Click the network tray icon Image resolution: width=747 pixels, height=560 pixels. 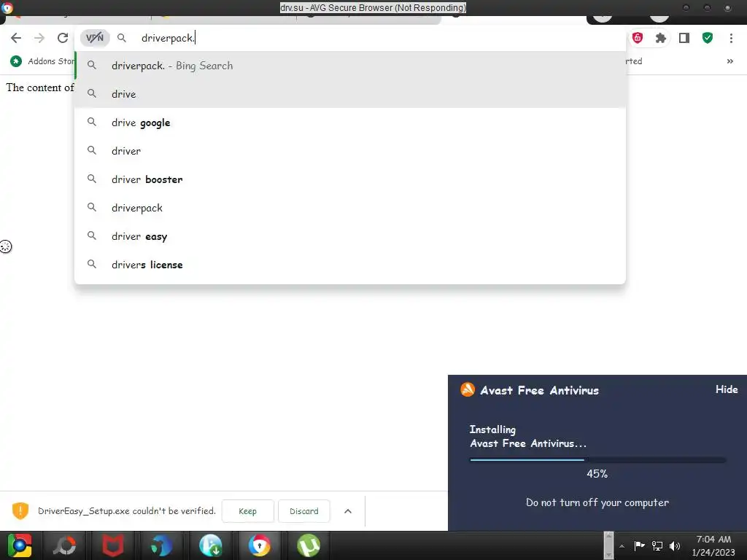coord(657,545)
